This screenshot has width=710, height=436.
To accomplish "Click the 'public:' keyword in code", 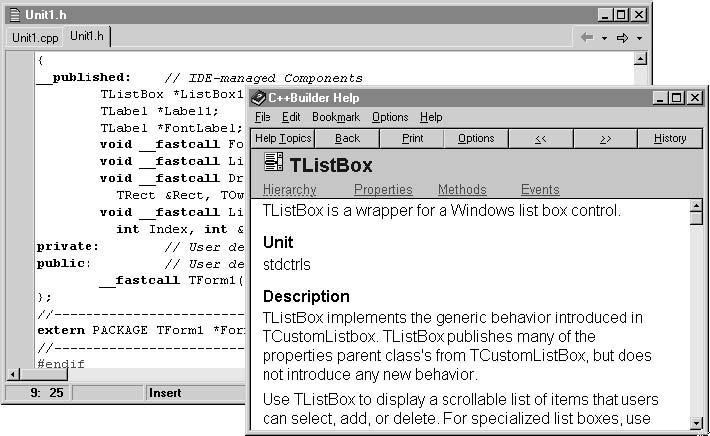I will point(64,263).
